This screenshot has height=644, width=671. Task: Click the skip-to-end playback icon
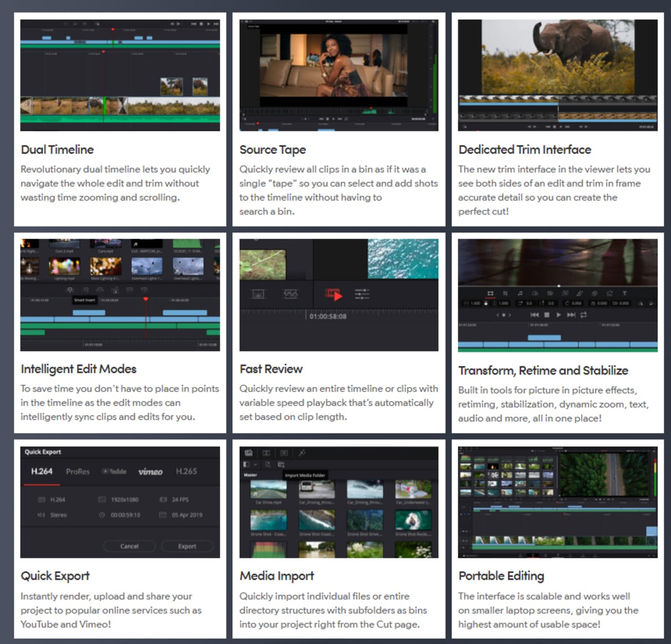[x=571, y=315]
